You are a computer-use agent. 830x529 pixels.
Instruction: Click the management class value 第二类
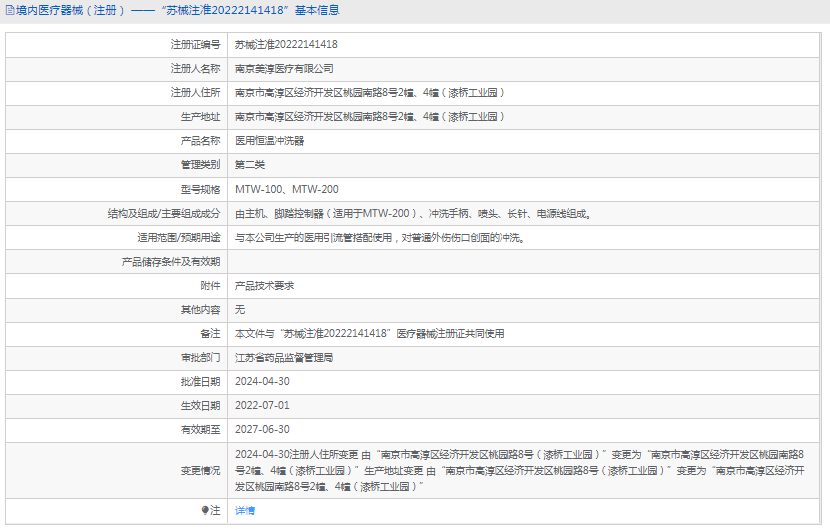click(x=249, y=165)
